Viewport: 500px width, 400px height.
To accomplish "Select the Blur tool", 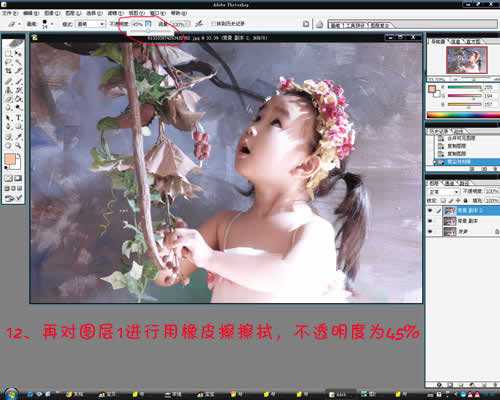I will click(x=9, y=107).
